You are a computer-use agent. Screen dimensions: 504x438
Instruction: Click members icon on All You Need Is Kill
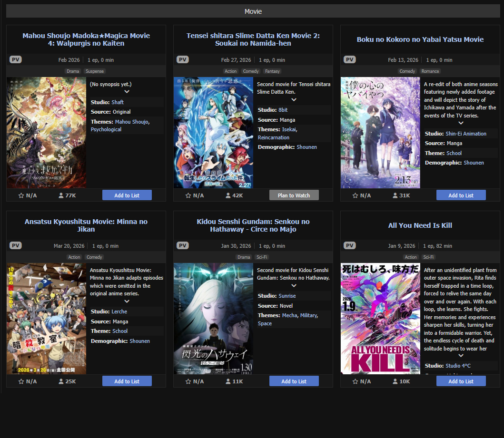point(395,381)
